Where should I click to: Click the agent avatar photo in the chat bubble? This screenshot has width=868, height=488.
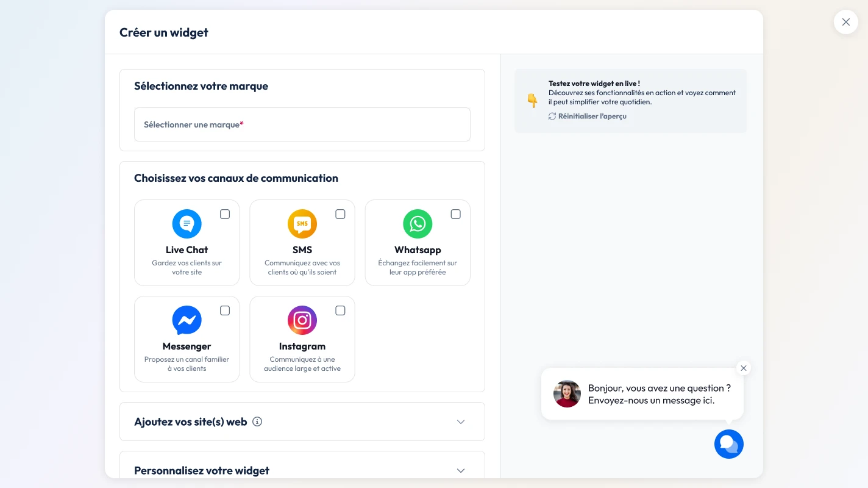[x=567, y=394]
